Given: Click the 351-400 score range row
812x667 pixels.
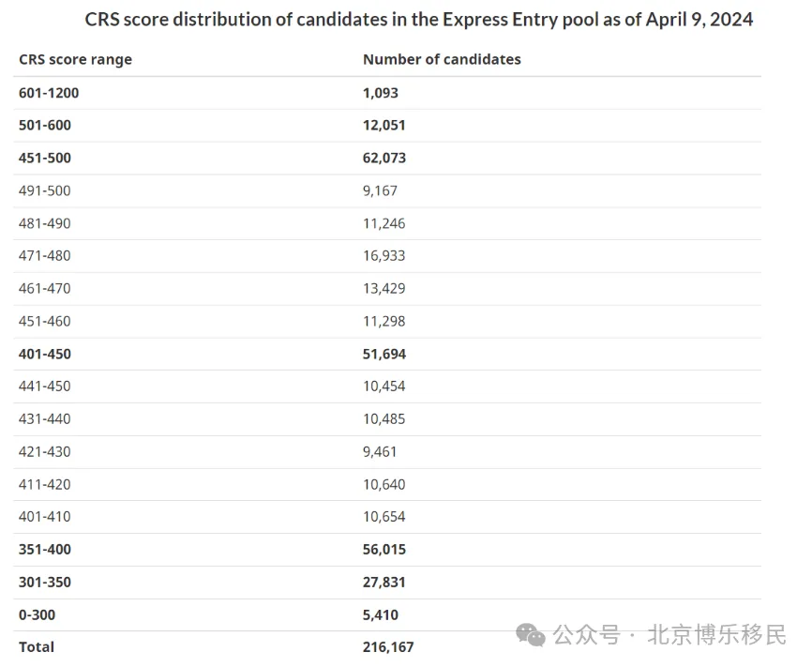Looking at the screenshot, I should tap(387, 550).
